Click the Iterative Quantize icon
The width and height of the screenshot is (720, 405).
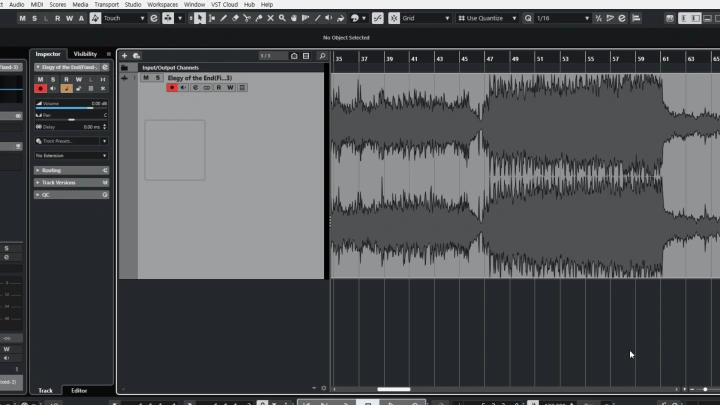tap(598, 18)
